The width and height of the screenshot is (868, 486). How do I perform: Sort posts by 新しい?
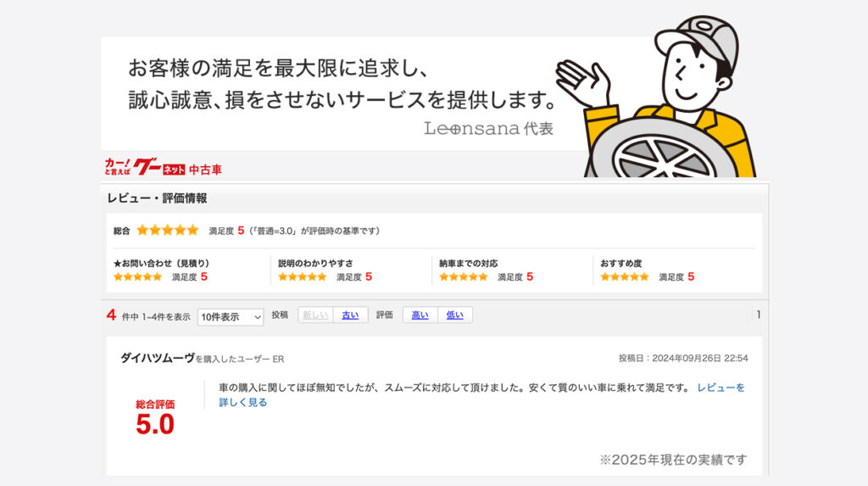315,316
